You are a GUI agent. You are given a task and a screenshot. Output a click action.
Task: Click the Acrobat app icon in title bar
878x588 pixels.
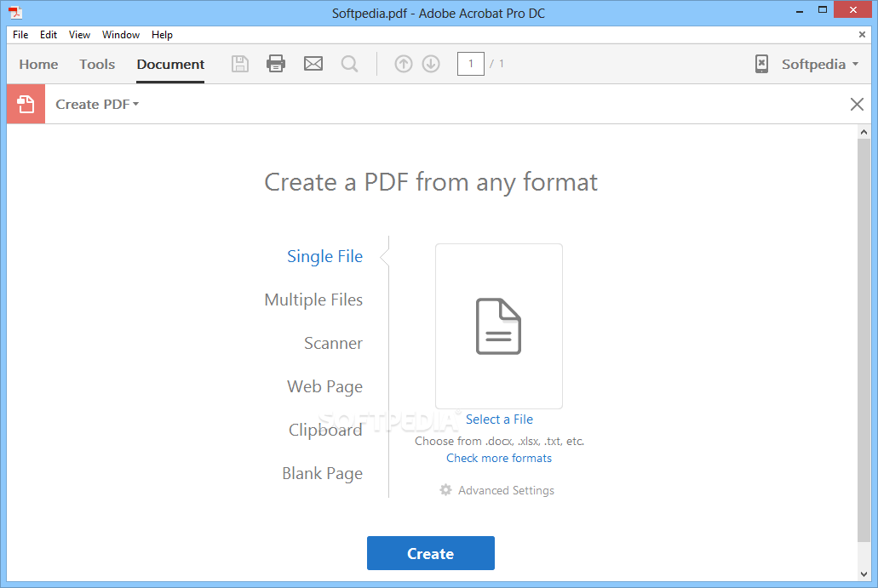[x=15, y=12]
